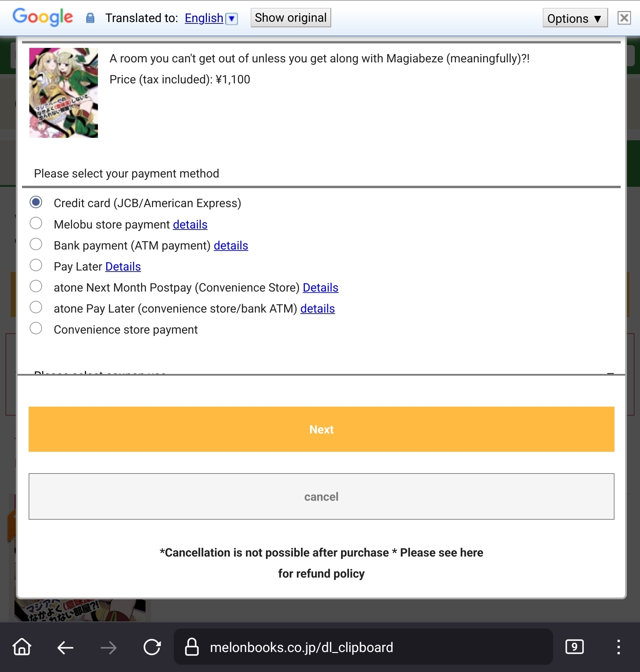Go back with the left arrow icon
Image resolution: width=640 pixels, height=672 pixels.
(x=65, y=648)
